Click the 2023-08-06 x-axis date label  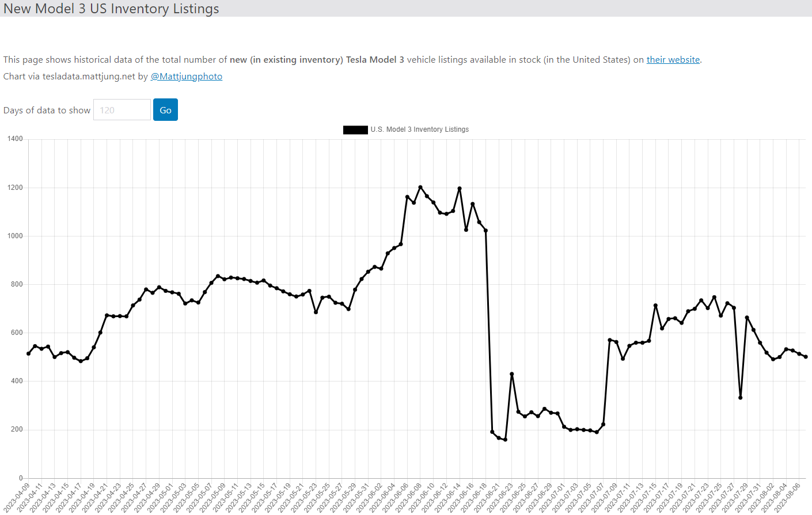click(x=787, y=497)
